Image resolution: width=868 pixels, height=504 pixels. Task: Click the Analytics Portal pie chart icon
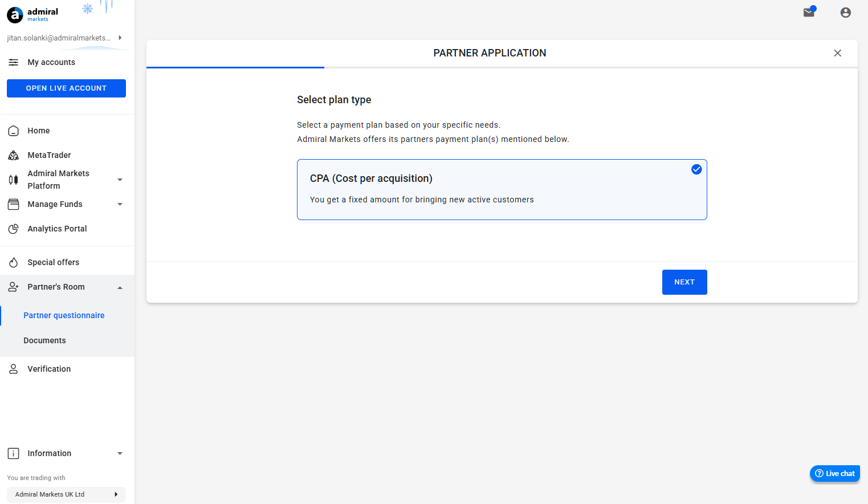pos(14,229)
